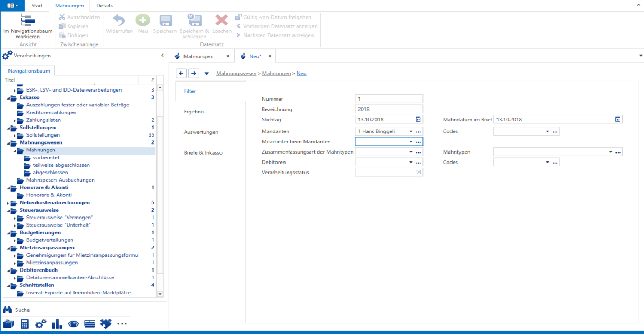The height and width of the screenshot is (334, 644).
Task: Click the Verarbeitungsstatus field's link icon
Action: pos(419,173)
